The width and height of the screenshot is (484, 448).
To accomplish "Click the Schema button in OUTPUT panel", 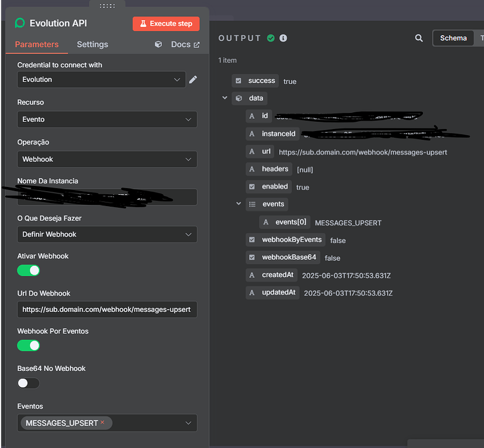I will pos(453,38).
